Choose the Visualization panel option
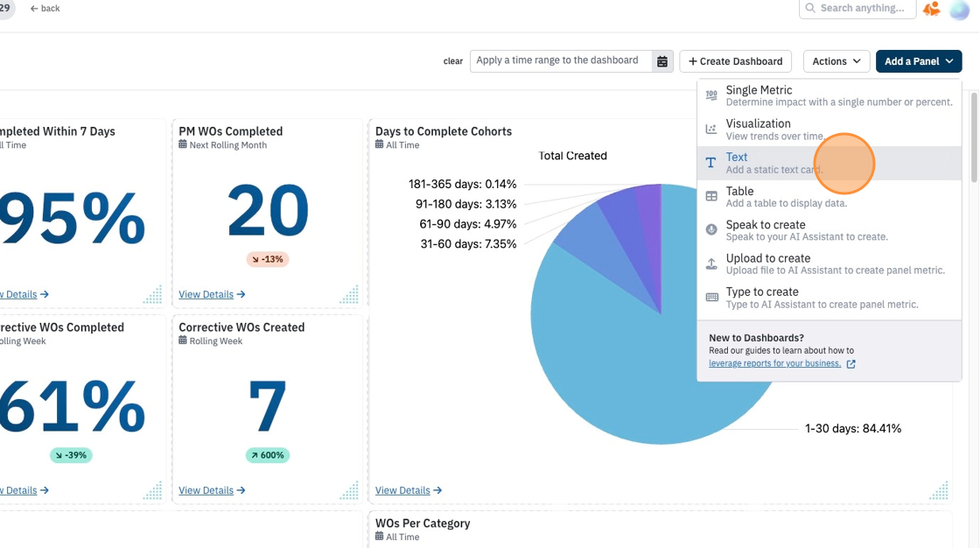The image size is (980, 548). pyautogui.click(x=829, y=130)
